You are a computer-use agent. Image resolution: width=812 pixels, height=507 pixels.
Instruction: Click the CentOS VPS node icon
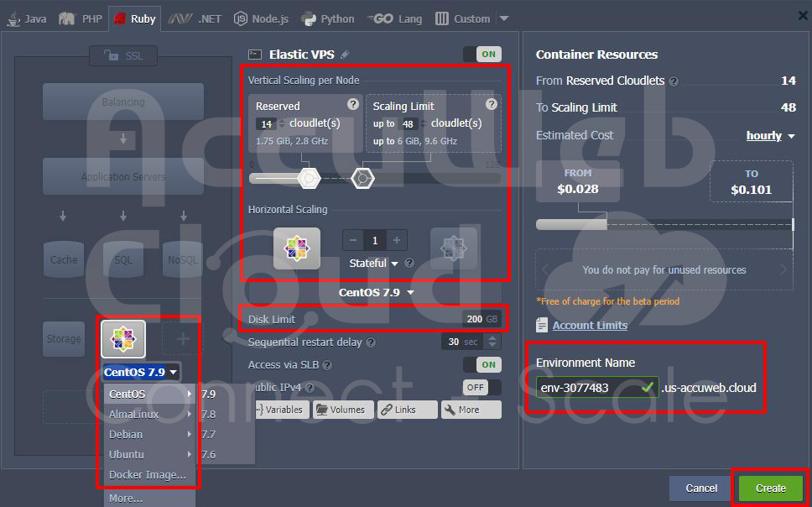click(x=123, y=338)
